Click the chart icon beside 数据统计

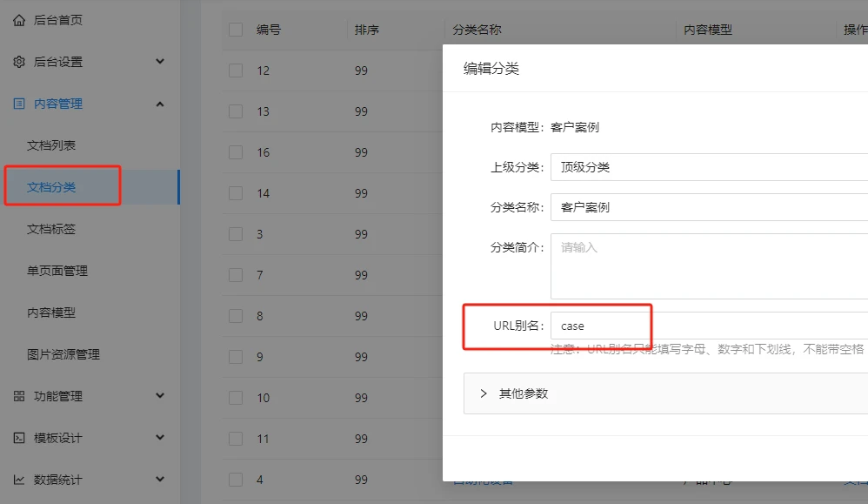point(19,480)
